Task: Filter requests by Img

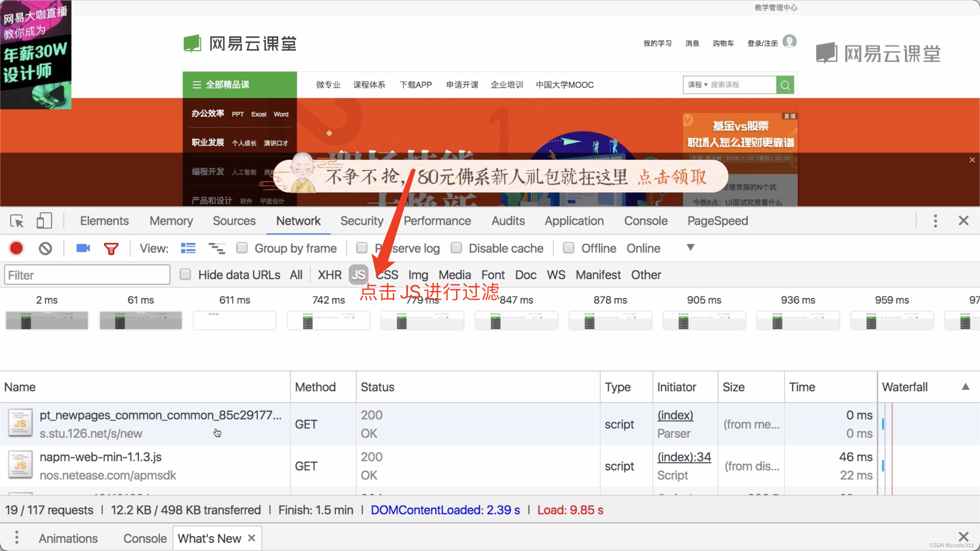Action: (418, 275)
